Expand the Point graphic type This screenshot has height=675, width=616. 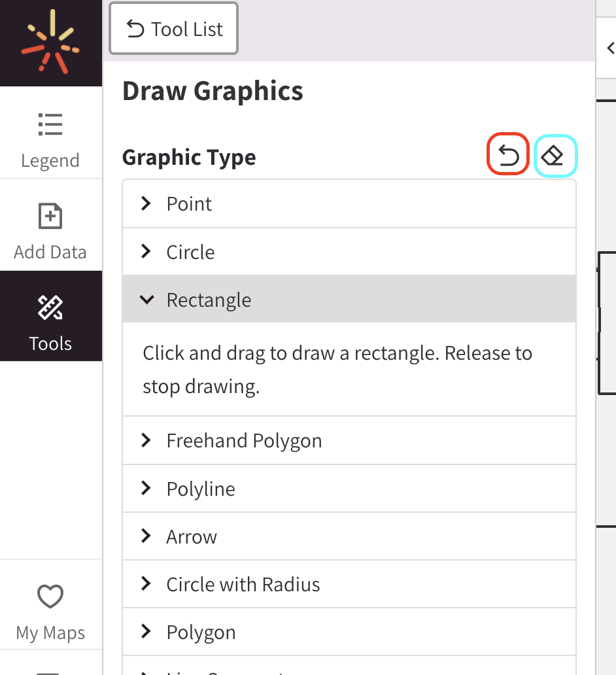coord(189,203)
